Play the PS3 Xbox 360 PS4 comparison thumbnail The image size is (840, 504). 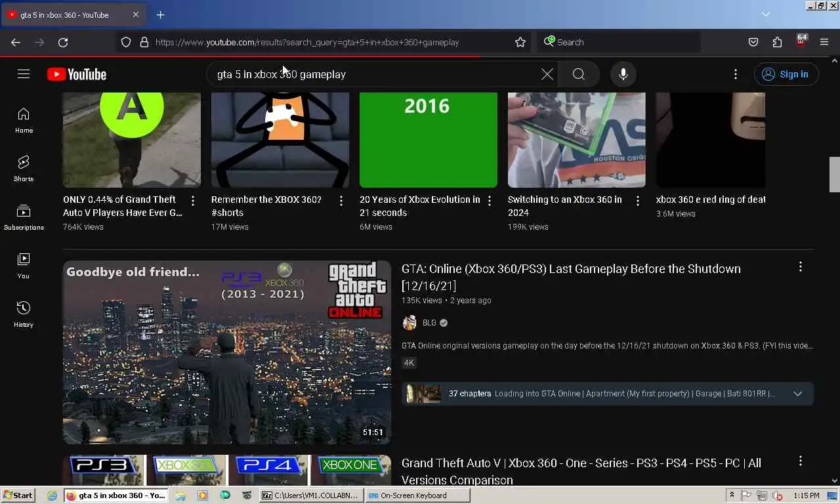click(227, 471)
